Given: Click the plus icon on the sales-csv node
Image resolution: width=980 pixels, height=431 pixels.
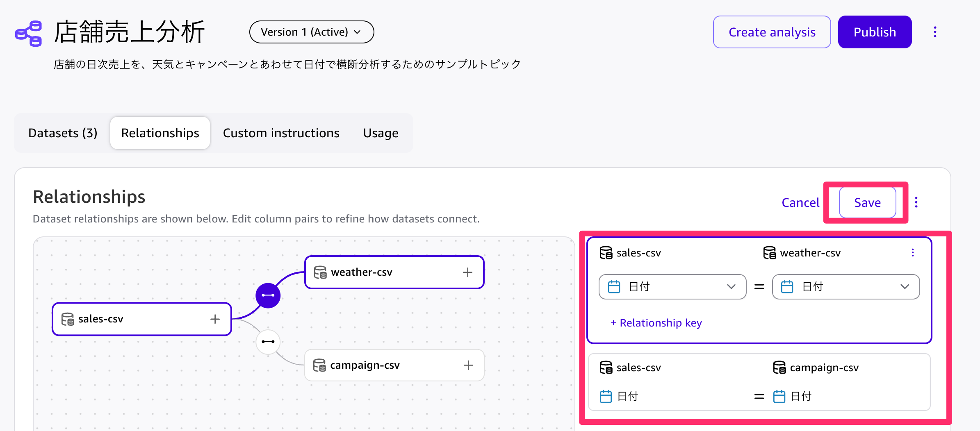Looking at the screenshot, I should [215, 319].
